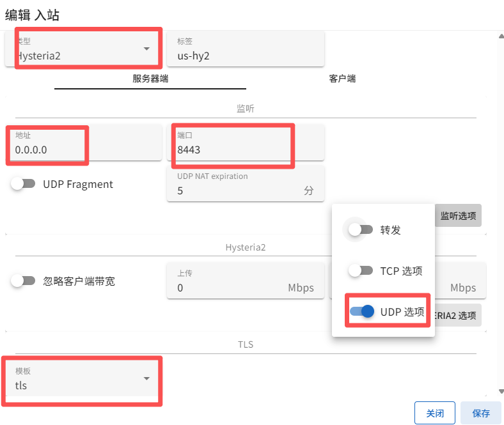The image size is (504, 425).
Task: Expand the 模板 tls dropdown
Action: (146, 378)
